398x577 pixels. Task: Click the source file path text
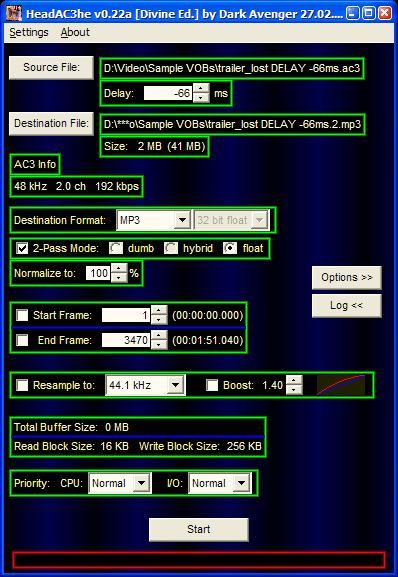(x=232, y=68)
